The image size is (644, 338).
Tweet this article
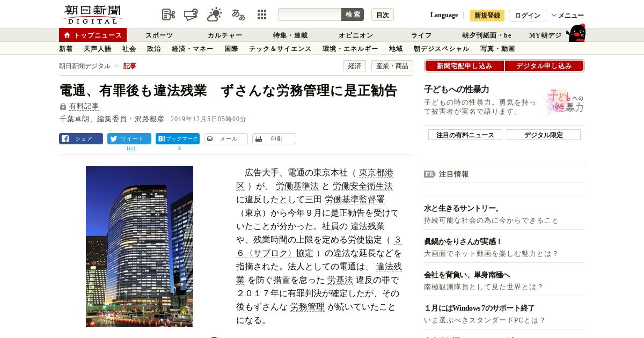(129, 139)
